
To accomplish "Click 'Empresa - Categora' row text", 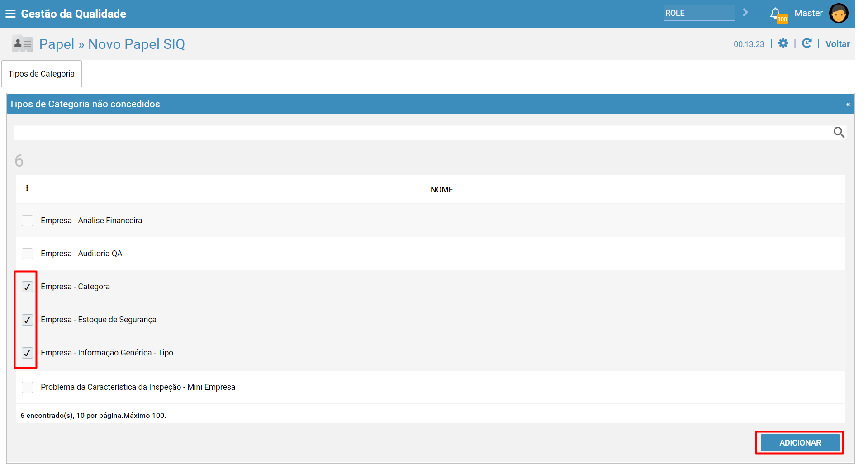I will click(75, 287).
